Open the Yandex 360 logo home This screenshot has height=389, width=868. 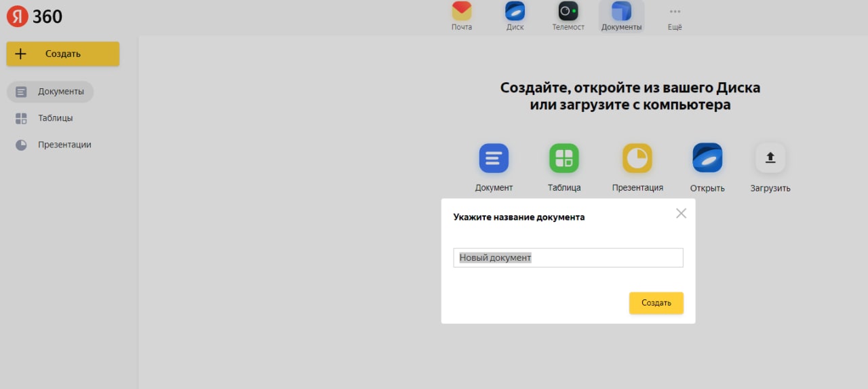point(35,16)
